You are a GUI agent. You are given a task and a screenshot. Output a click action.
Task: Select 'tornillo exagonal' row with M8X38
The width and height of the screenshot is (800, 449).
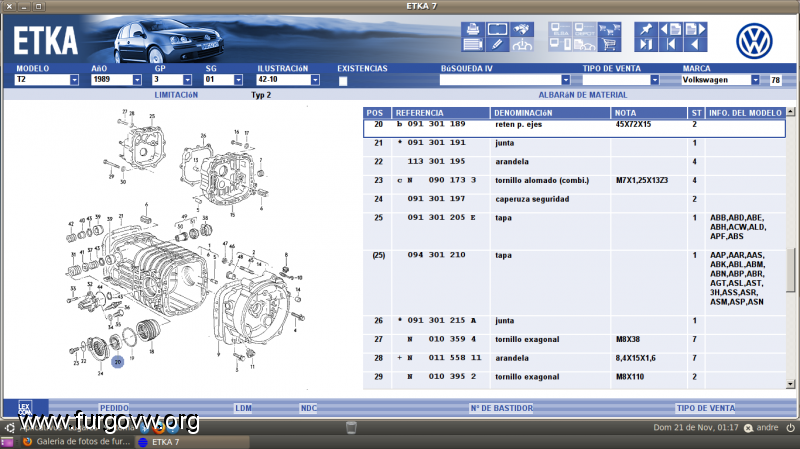pos(574,343)
